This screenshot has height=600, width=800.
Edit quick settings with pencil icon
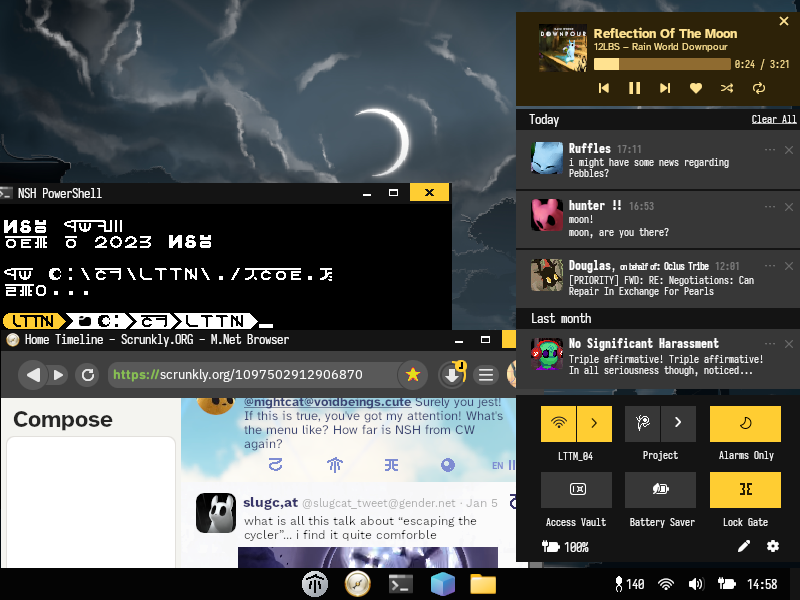click(743, 546)
